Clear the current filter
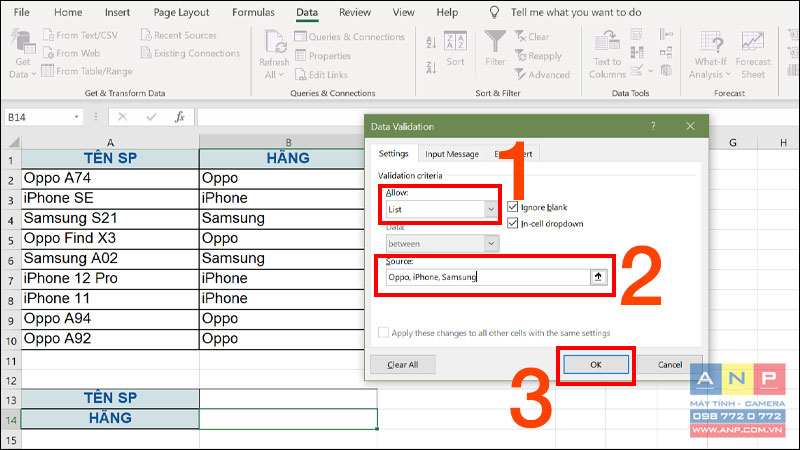This screenshot has width=800, height=450. click(x=532, y=37)
